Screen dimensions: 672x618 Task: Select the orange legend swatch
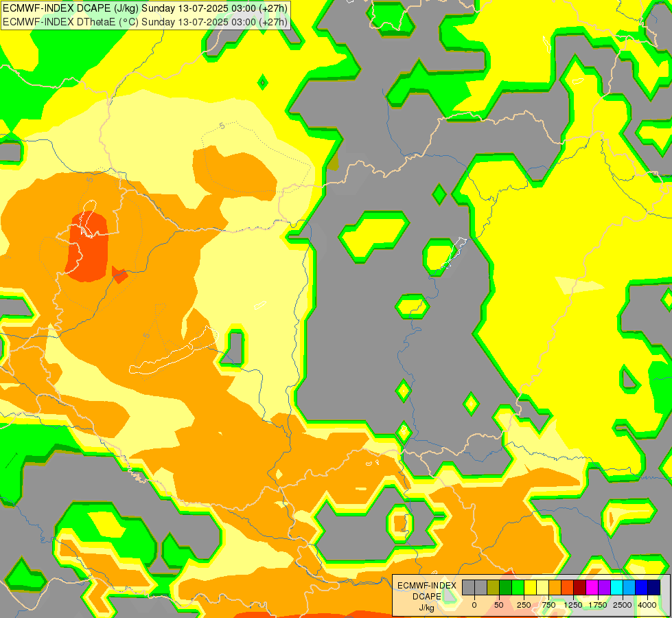(x=555, y=588)
